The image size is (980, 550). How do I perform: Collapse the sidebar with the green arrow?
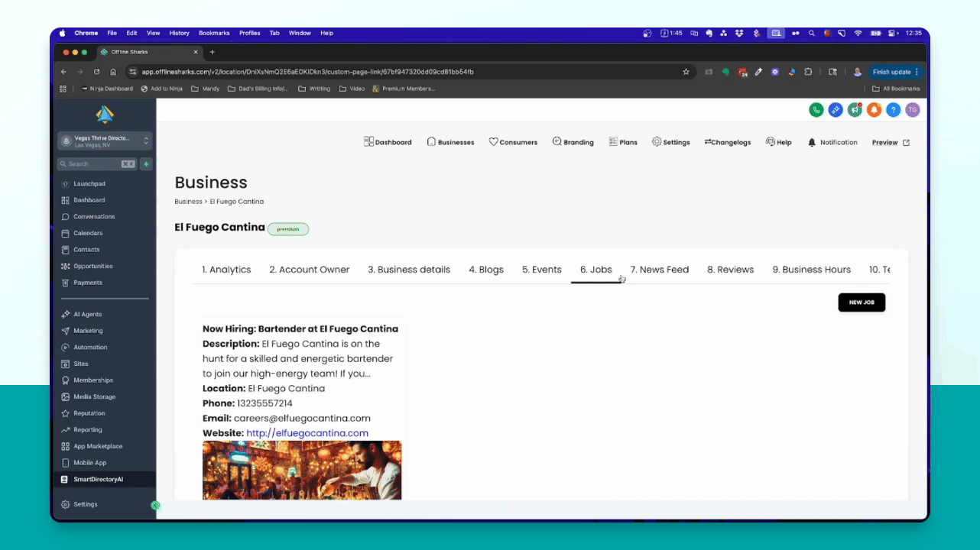[x=155, y=505]
